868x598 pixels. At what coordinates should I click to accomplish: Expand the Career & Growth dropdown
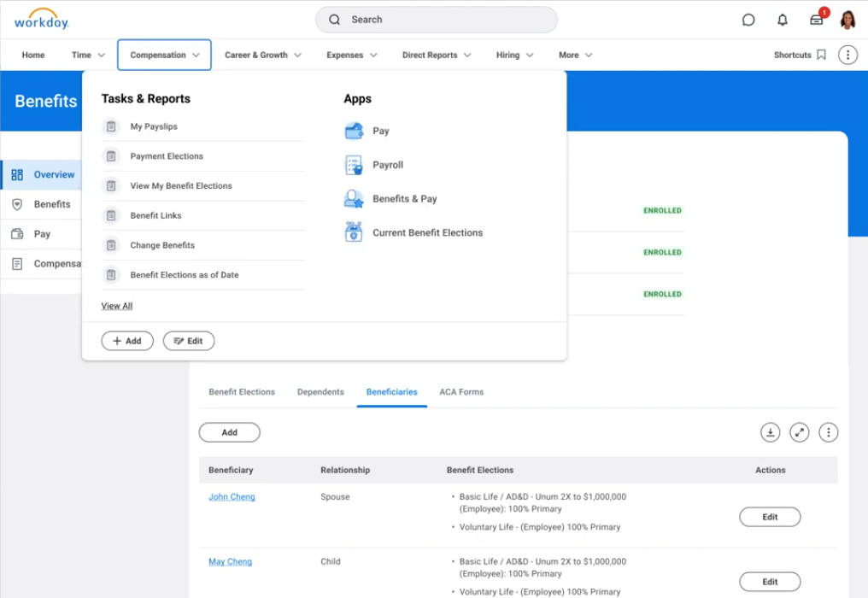point(263,55)
